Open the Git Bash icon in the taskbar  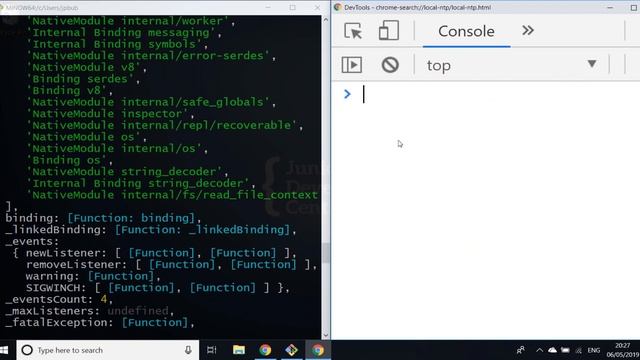pyautogui.click(x=291, y=350)
